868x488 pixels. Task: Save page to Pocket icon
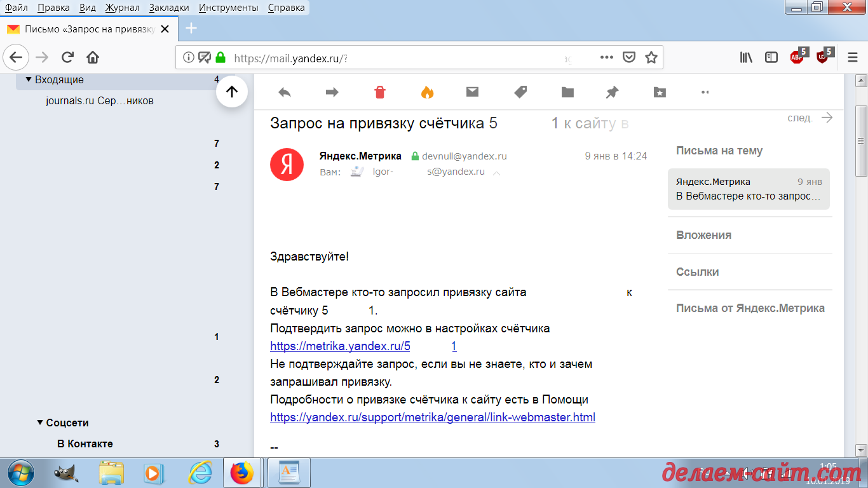point(629,57)
